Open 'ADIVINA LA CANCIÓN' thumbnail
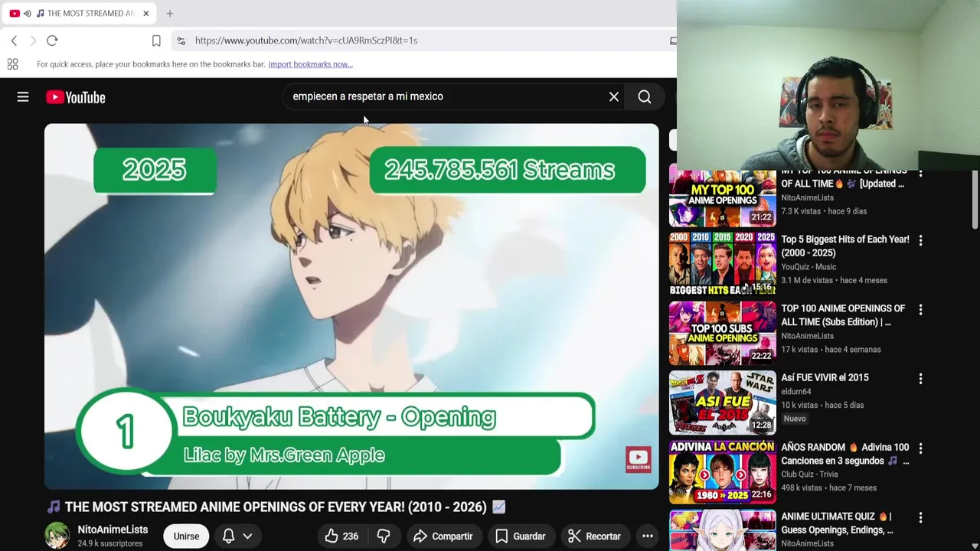 [723, 472]
